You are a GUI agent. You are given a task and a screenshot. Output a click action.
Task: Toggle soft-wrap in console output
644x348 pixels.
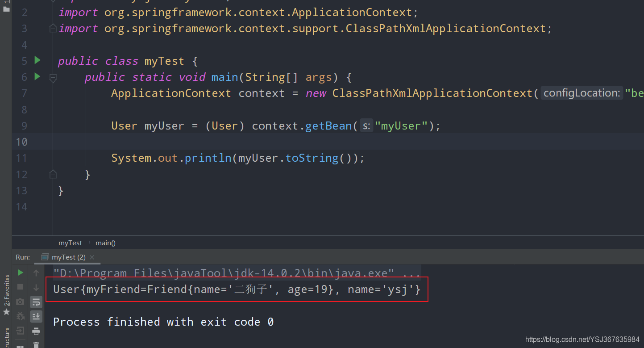[36, 302]
